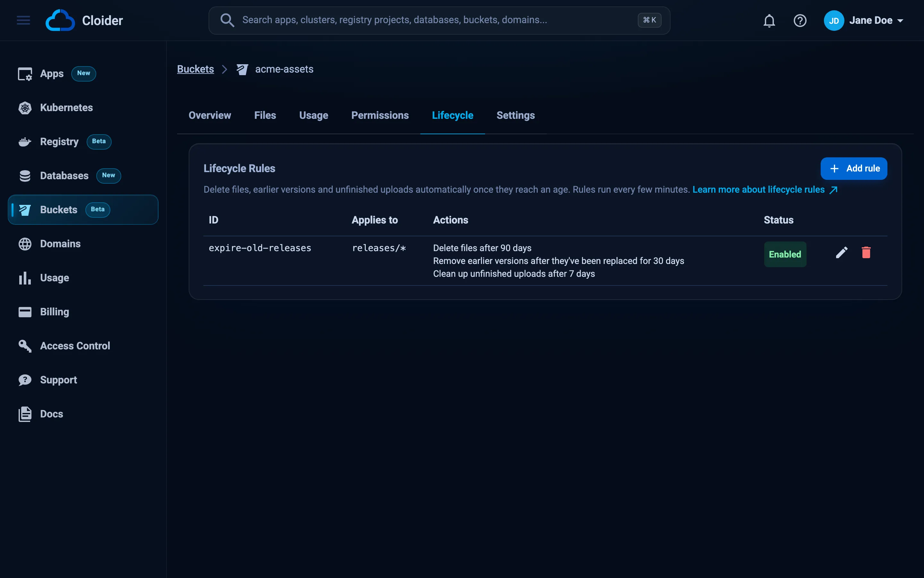Click the Docs document icon
The height and width of the screenshot is (578, 924).
click(x=25, y=414)
